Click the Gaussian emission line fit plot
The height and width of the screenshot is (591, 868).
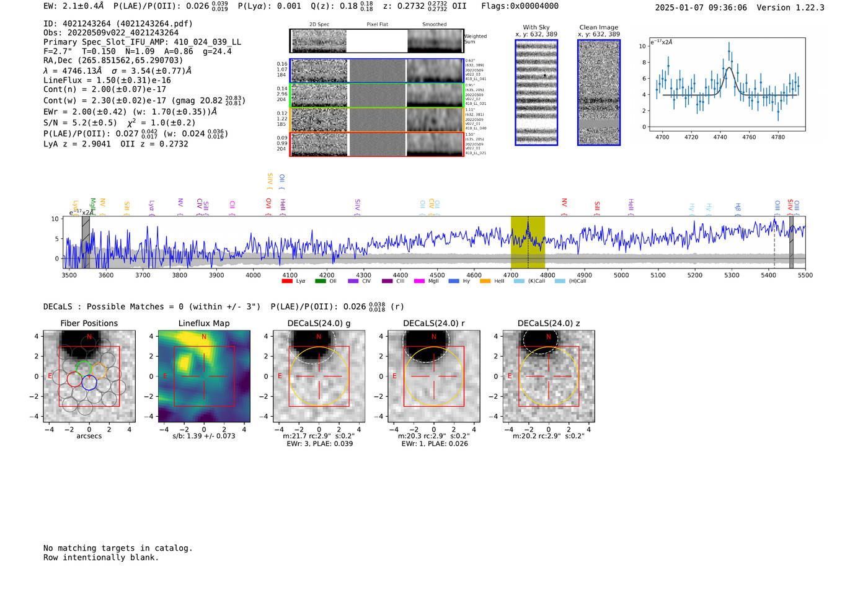[727, 84]
